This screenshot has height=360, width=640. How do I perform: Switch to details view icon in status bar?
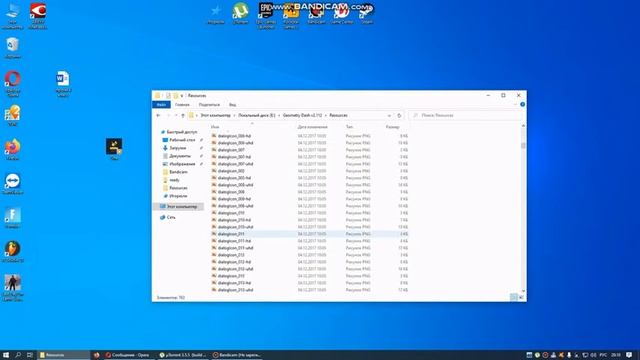click(x=513, y=297)
